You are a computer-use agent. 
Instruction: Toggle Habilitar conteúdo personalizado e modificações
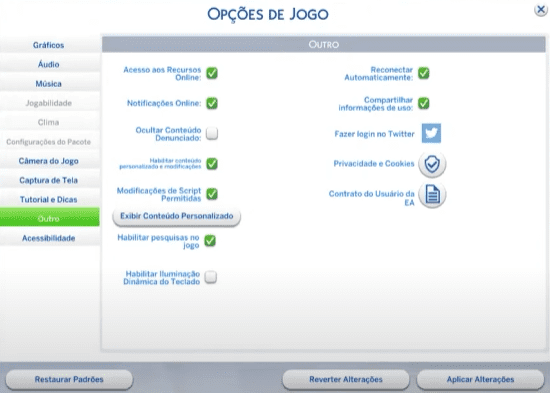(x=212, y=164)
